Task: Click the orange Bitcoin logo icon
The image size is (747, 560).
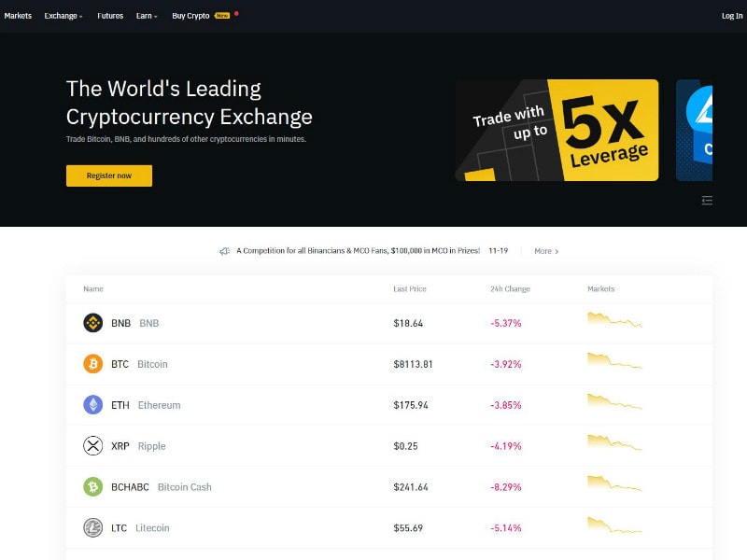Action: click(92, 364)
